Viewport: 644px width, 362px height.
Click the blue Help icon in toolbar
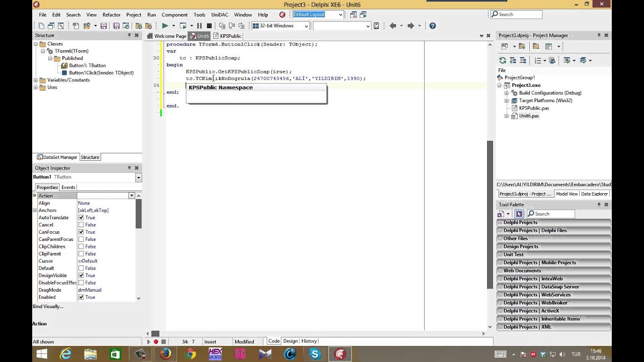[x=432, y=26]
